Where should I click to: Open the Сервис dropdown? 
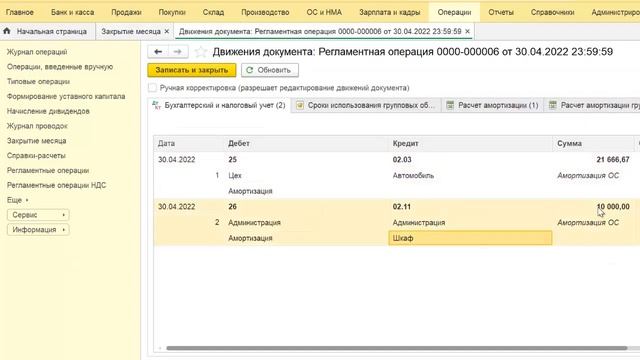38,215
